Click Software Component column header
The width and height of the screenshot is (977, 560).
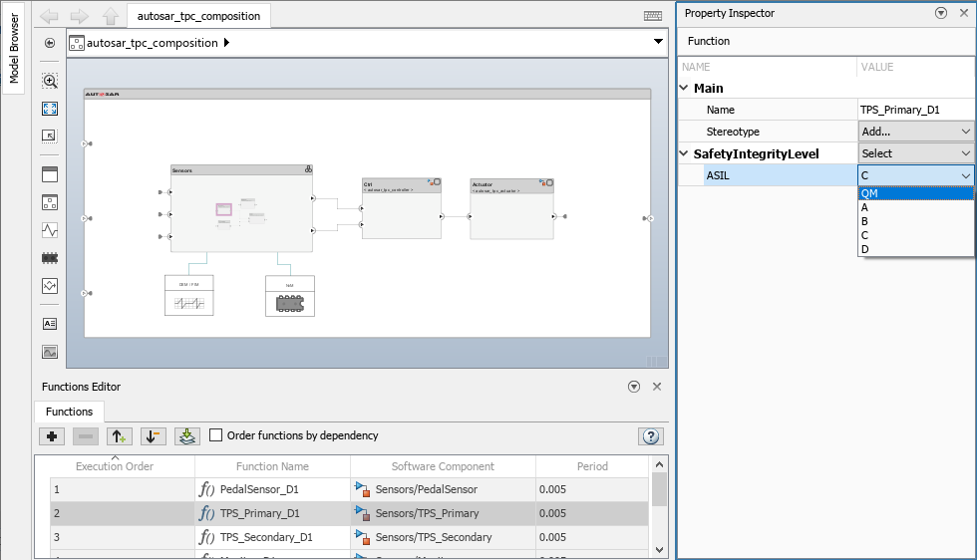click(x=443, y=466)
